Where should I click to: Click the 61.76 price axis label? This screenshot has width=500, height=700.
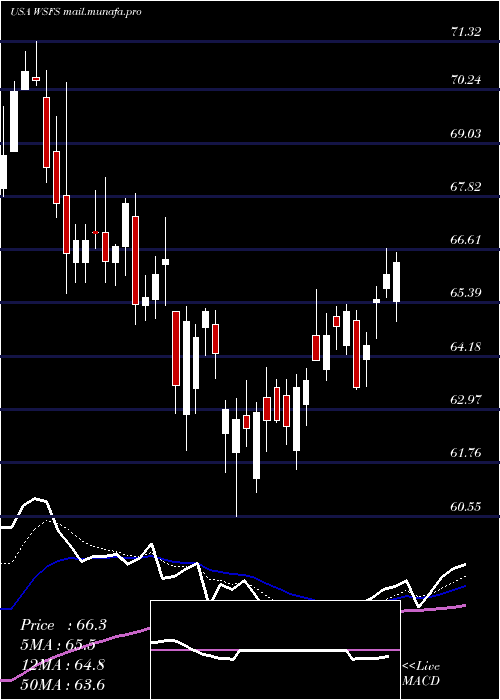click(466, 453)
